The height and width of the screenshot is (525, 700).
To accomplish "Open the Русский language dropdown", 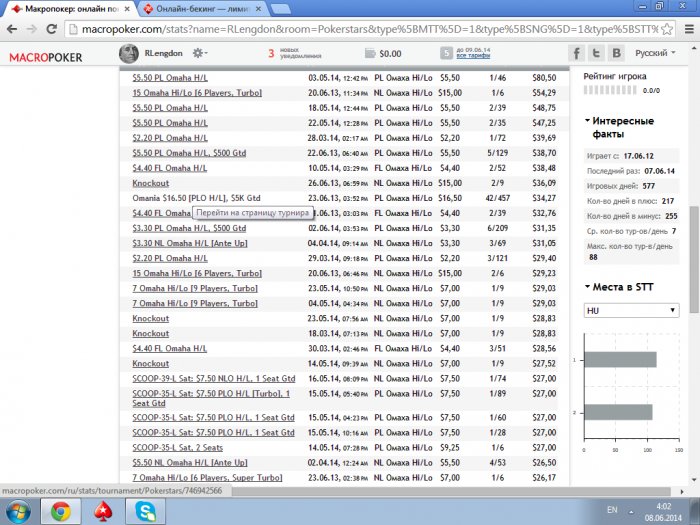I will coord(655,53).
